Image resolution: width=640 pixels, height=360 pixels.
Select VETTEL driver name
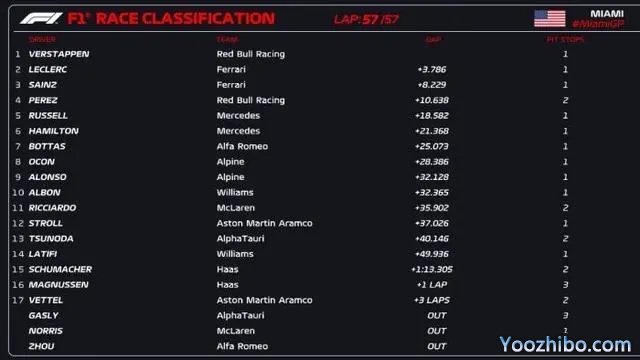[46, 300]
